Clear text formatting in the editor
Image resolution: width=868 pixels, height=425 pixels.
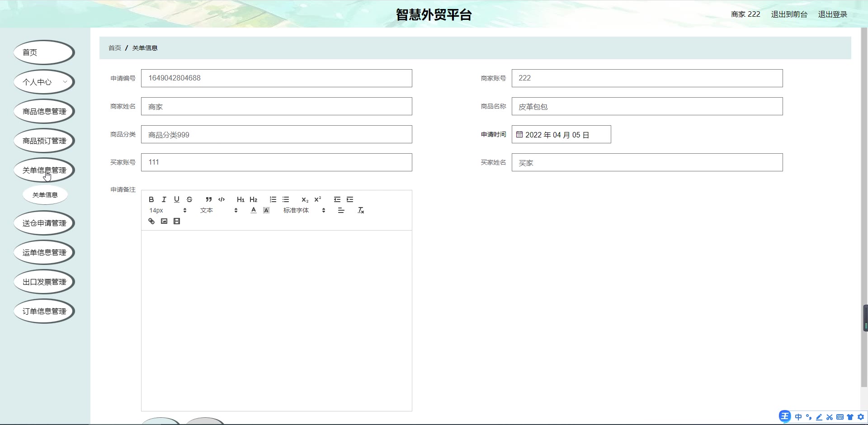click(x=361, y=210)
